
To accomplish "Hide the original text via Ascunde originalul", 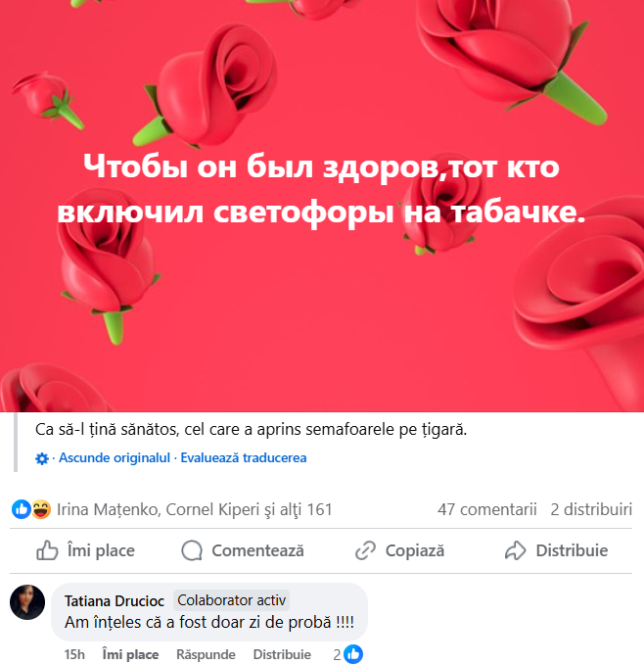I will [115, 457].
